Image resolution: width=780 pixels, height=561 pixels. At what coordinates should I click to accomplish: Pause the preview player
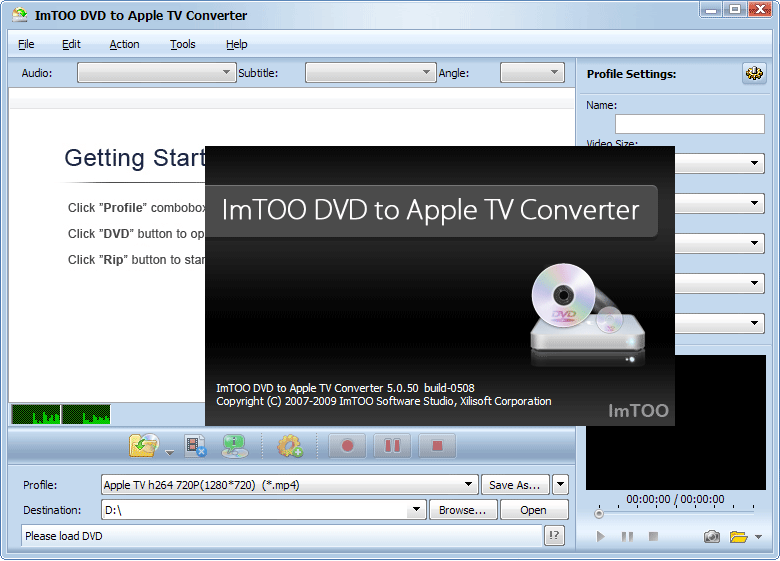pyautogui.click(x=627, y=537)
